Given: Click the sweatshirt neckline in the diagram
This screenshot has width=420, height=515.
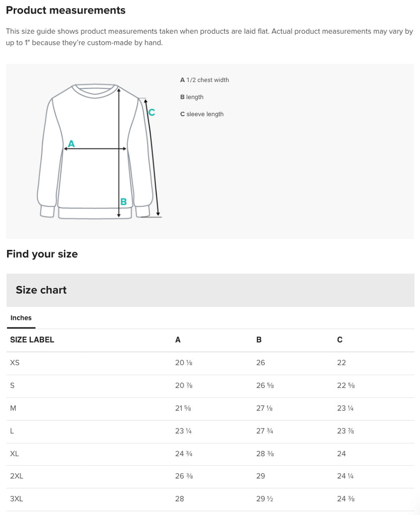Looking at the screenshot, I should pos(95,90).
